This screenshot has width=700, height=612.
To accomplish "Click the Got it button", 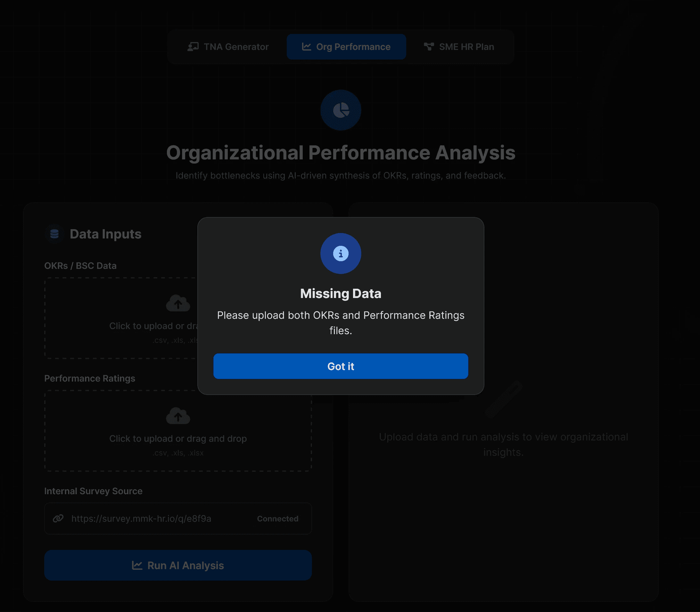I will click(x=341, y=366).
